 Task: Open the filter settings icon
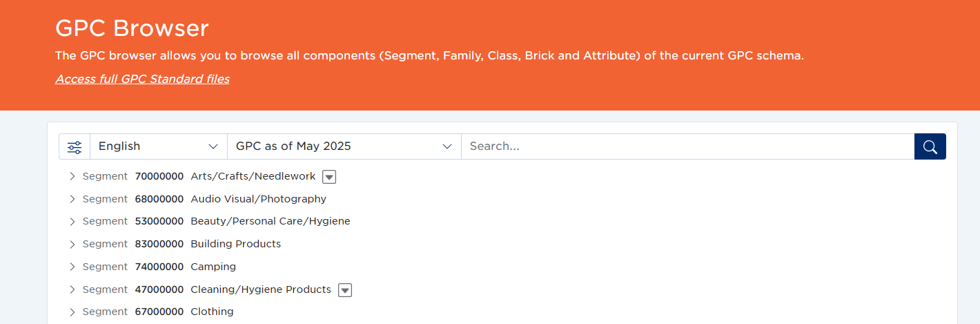pyautogui.click(x=75, y=146)
